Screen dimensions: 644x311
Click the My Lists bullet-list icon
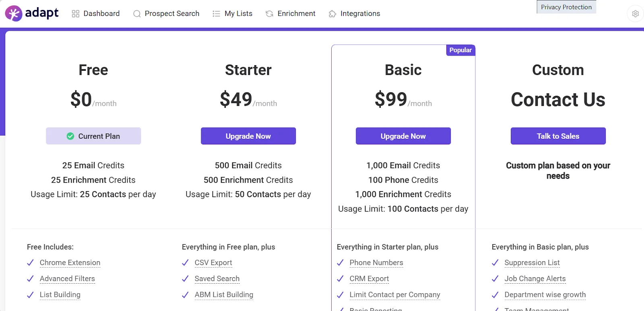(x=216, y=14)
